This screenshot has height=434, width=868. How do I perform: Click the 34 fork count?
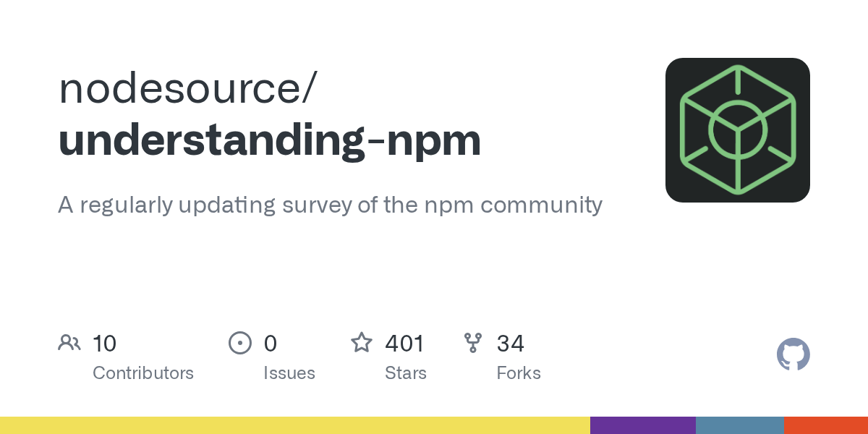(x=510, y=343)
